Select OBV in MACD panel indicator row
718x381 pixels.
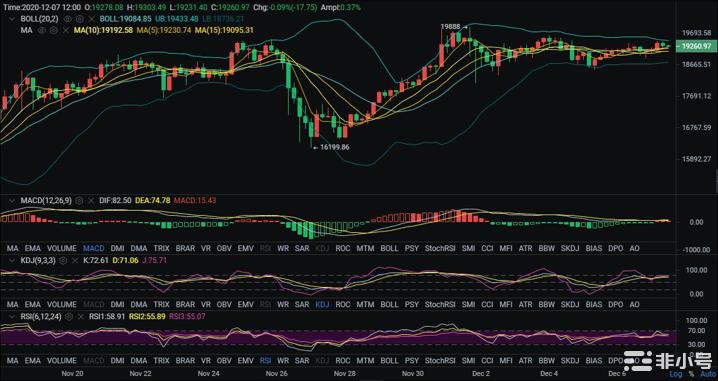pyautogui.click(x=224, y=249)
